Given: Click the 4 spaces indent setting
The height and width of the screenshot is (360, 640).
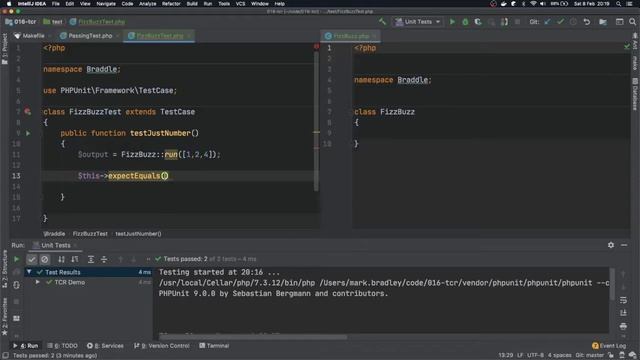Looking at the screenshot, I should (x=560, y=356).
